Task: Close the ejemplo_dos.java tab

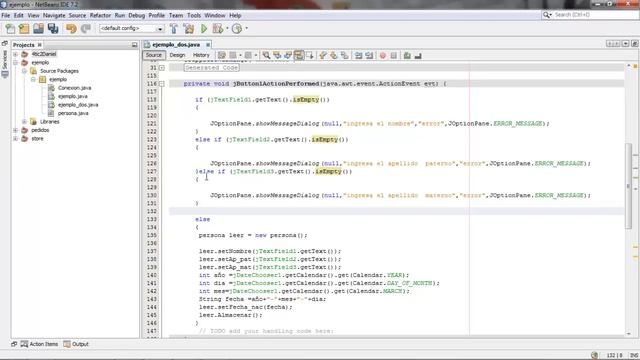Action: point(208,44)
